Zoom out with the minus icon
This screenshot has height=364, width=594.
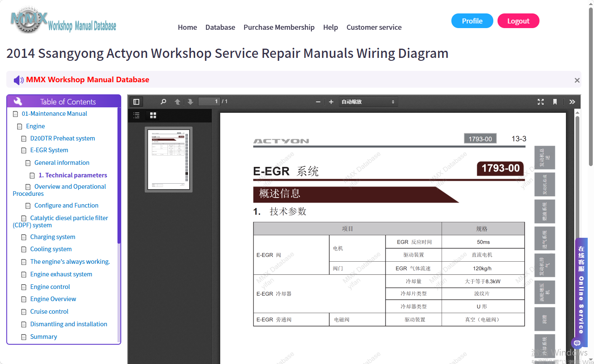click(x=318, y=102)
